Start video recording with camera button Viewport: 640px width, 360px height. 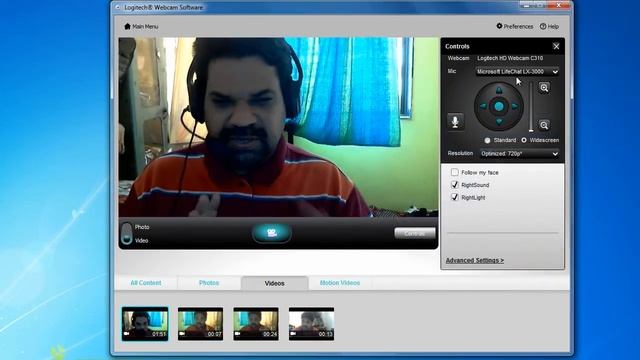(272, 233)
